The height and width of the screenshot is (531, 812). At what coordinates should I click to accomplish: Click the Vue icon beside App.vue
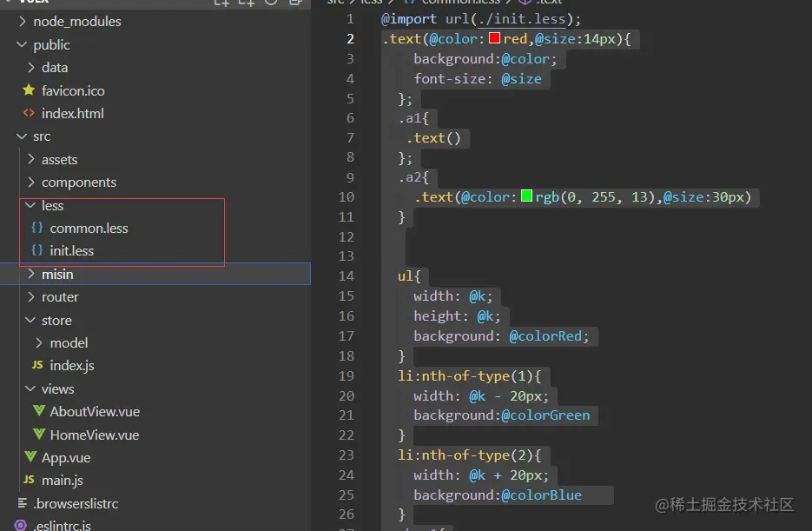[x=30, y=457]
